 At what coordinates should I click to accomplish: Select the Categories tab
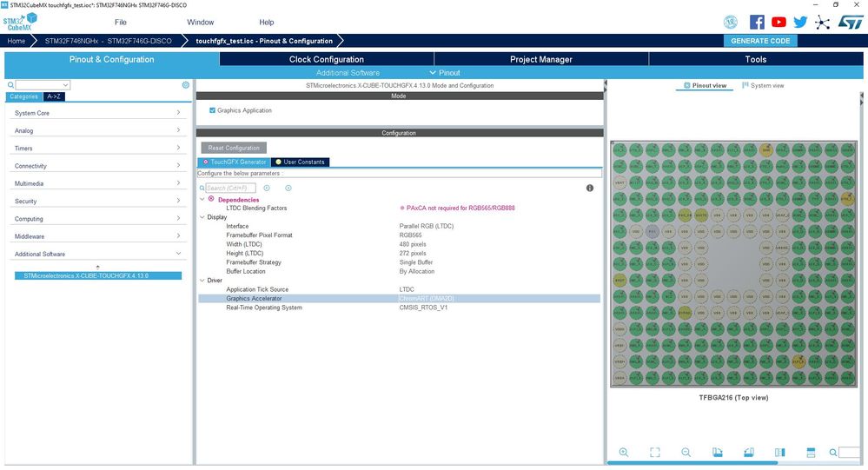point(23,96)
